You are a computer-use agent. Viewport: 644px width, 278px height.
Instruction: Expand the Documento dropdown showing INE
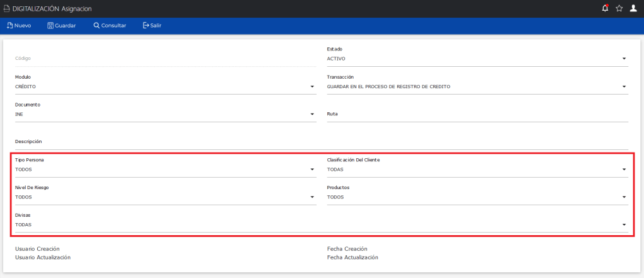pos(165,114)
